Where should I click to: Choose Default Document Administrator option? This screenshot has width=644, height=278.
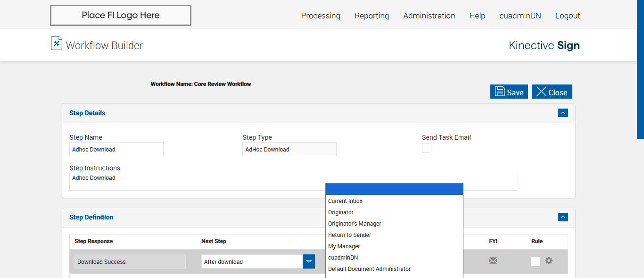click(x=369, y=269)
